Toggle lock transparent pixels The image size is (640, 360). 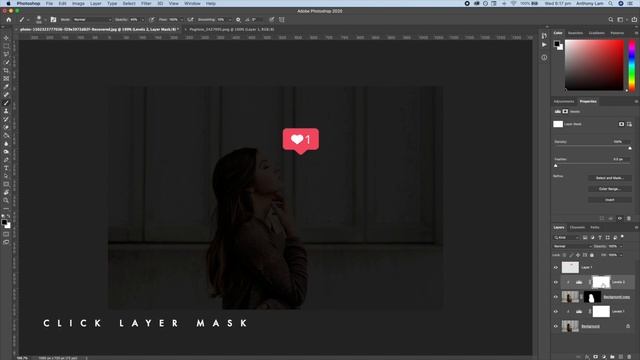point(564,255)
